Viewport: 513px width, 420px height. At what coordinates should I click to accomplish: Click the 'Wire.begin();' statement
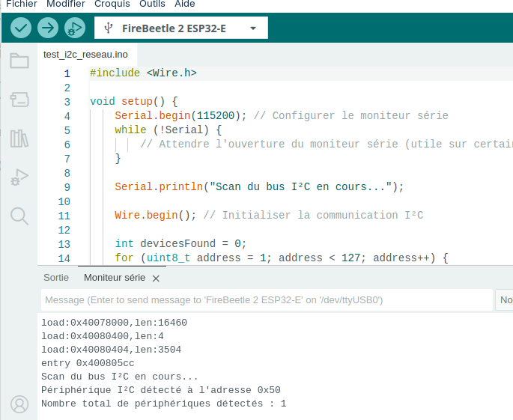pyautogui.click(x=156, y=215)
